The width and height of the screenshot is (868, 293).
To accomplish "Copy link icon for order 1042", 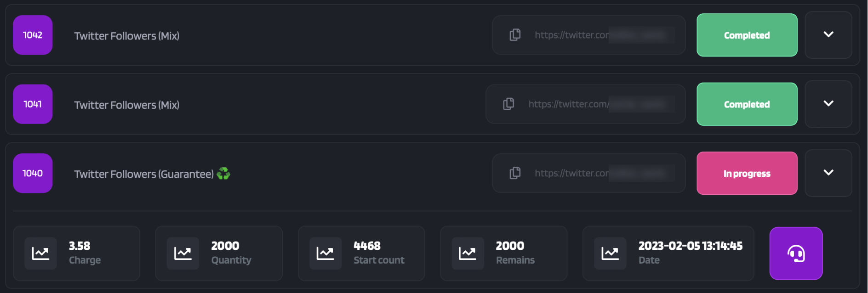I will [x=515, y=35].
